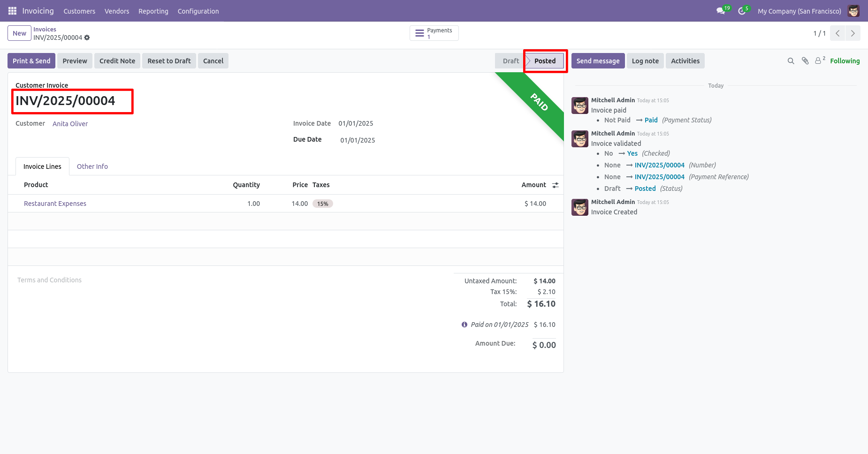
Task: Click Quantity column header
Action: pos(246,185)
